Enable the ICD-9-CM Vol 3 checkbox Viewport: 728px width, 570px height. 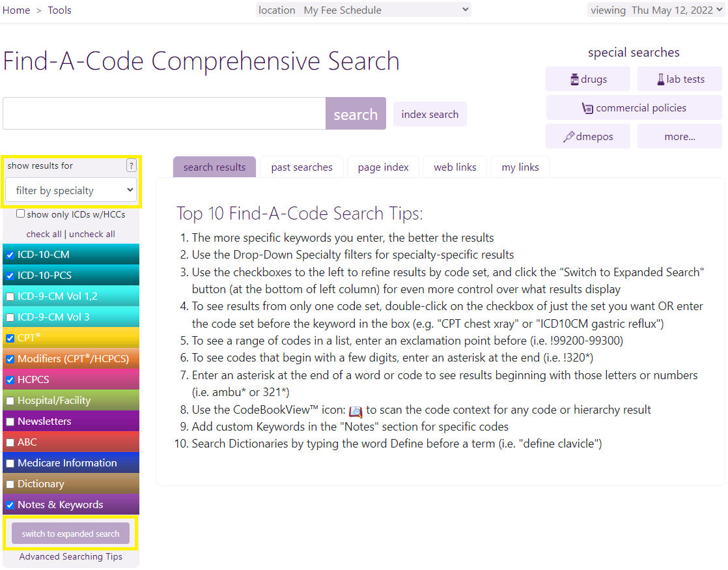click(x=10, y=317)
